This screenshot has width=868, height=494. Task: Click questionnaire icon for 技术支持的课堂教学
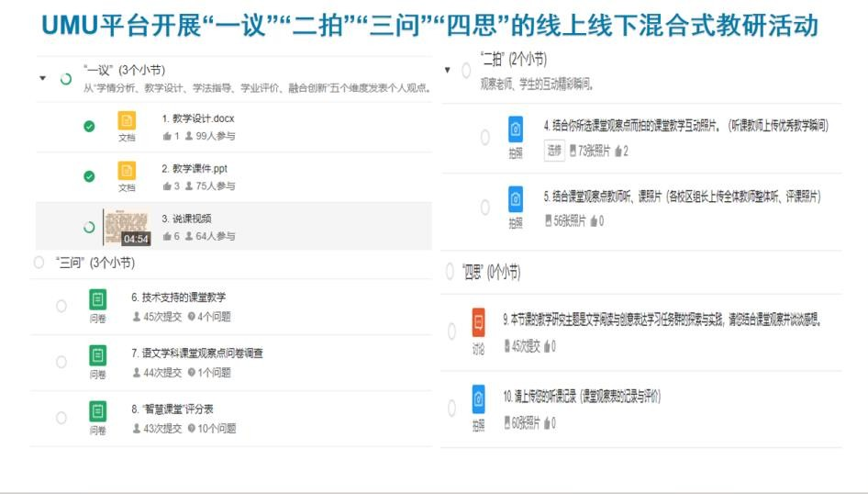[97, 299]
